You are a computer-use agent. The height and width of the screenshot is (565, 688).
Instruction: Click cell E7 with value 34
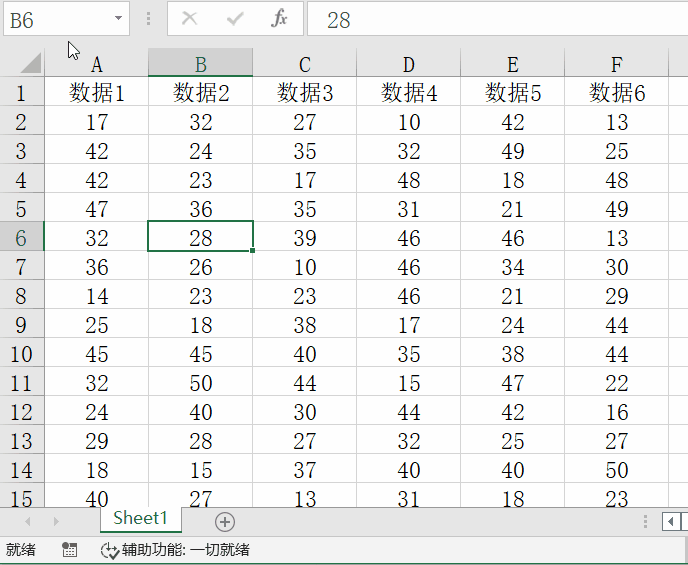click(x=512, y=265)
